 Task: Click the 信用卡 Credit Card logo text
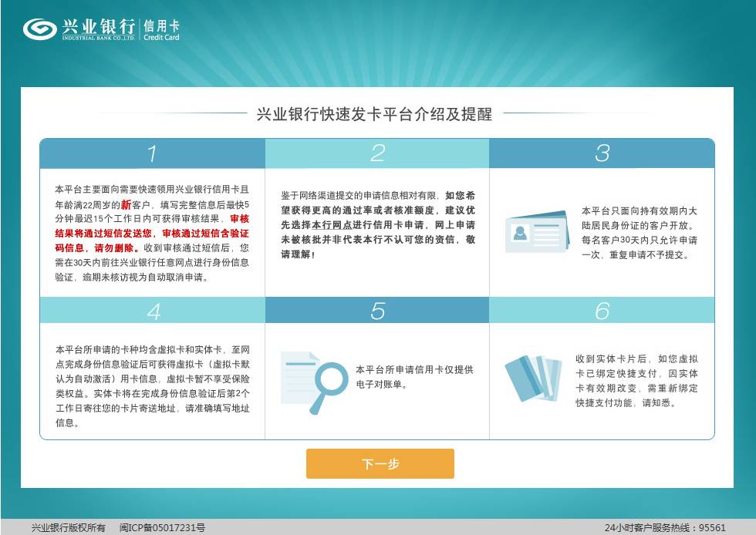[x=161, y=30]
